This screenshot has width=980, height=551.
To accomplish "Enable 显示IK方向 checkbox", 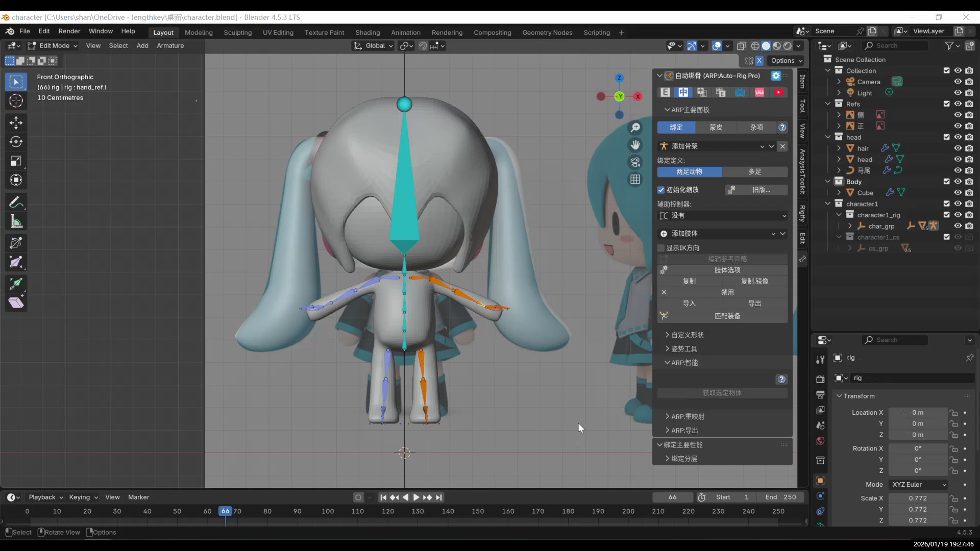I will 661,248.
